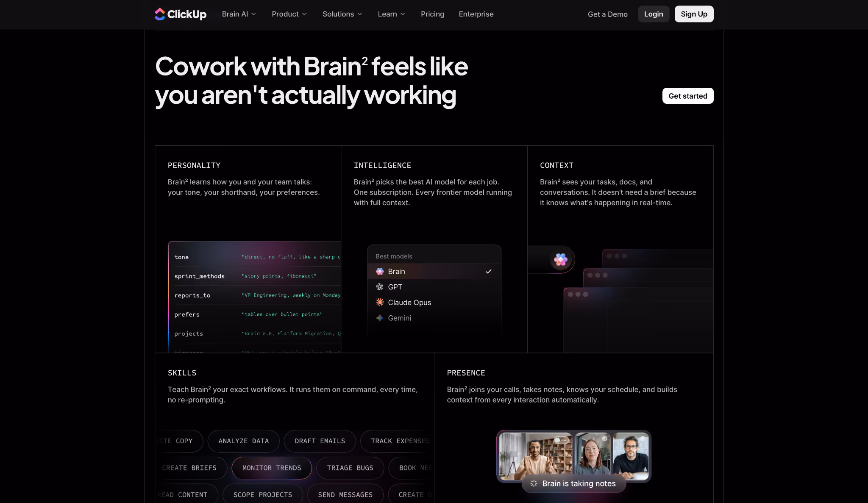868x503 pixels.
Task: Click the Login button
Action: [654, 14]
